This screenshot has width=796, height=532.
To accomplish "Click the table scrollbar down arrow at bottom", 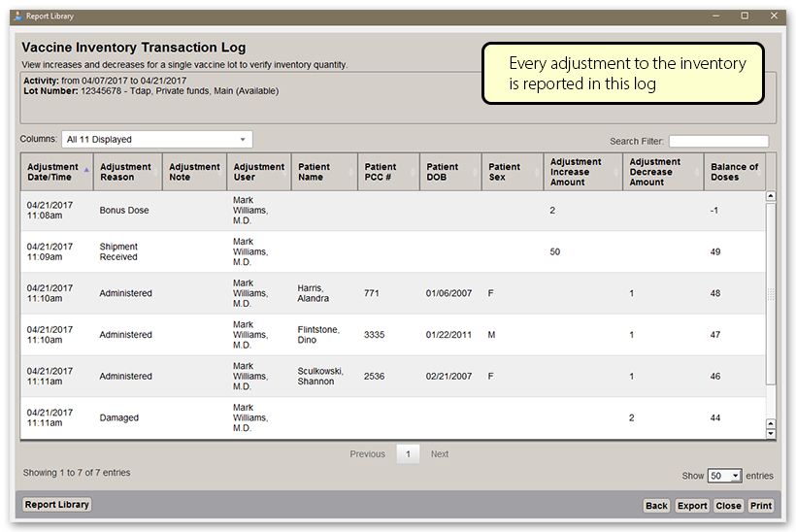I will (x=771, y=434).
